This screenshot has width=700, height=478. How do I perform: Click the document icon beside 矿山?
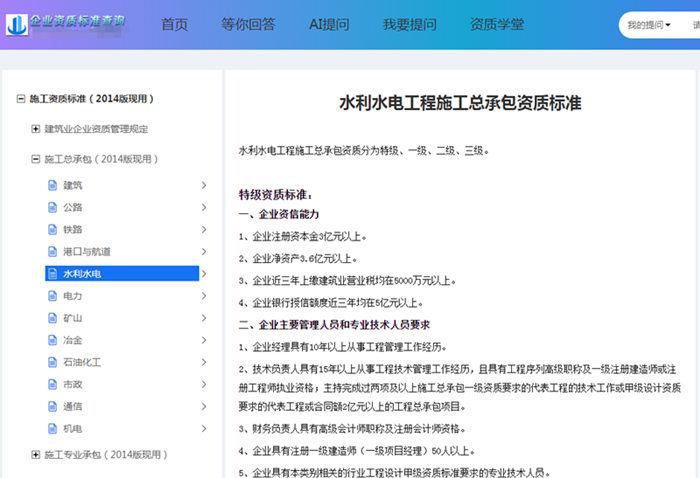[x=52, y=318]
